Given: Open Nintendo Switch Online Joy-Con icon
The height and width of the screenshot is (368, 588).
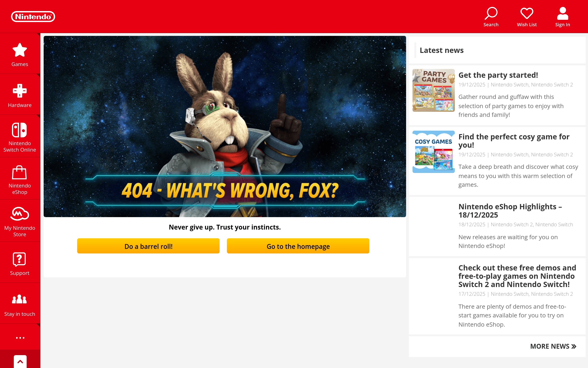Looking at the screenshot, I should click(x=20, y=130).
